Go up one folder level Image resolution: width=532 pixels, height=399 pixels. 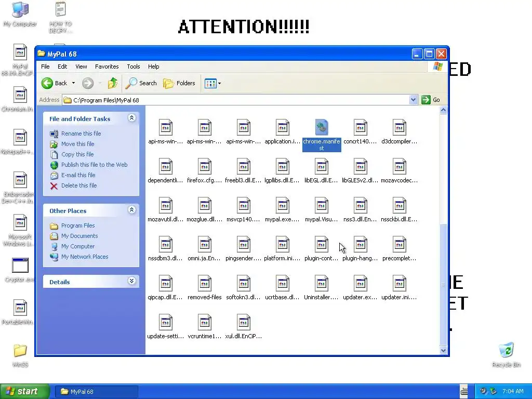pos(113,83)
